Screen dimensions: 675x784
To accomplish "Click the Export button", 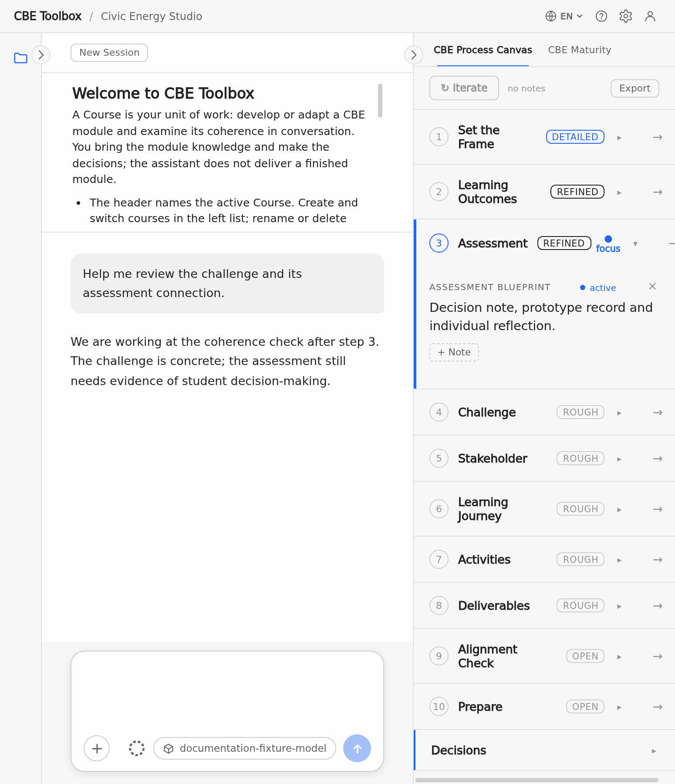I will (634, 88).
